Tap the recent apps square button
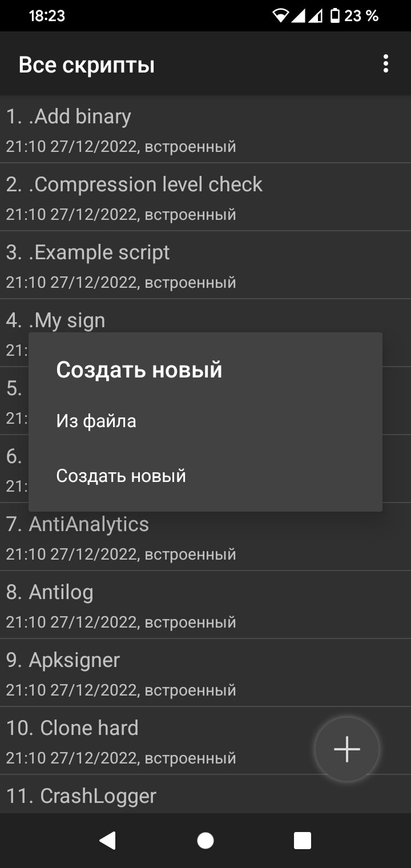 (x=303, y=841)
